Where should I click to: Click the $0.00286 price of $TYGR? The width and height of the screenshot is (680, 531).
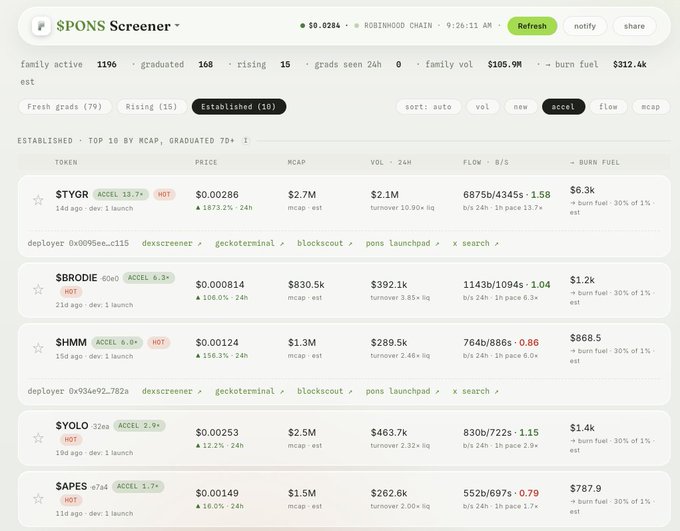[x=217, y=195]
